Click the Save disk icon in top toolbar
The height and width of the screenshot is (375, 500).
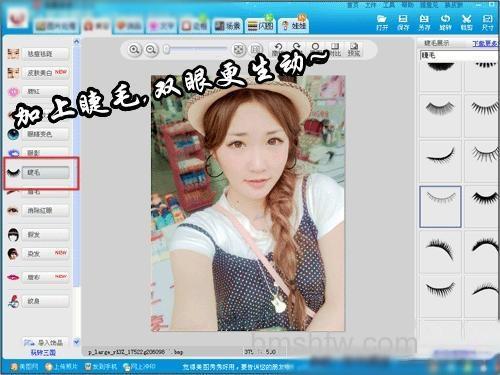pos(403,23)
